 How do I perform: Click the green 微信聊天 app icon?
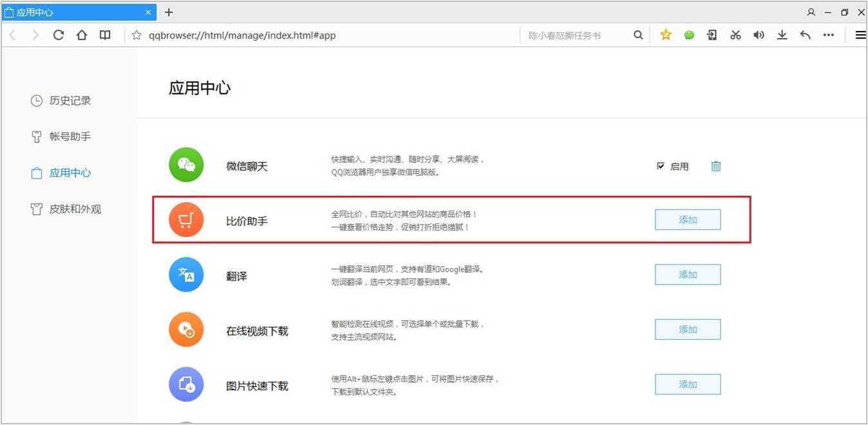[186, 165]
